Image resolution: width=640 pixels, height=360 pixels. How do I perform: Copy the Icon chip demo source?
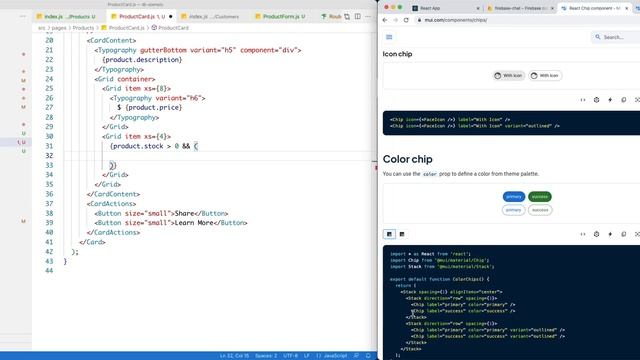pos(624,100)
